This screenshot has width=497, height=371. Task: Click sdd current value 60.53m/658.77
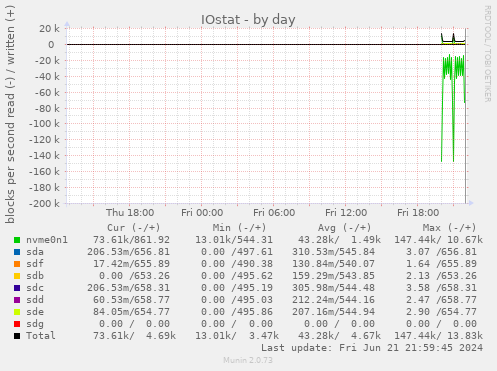pos(131,300)
